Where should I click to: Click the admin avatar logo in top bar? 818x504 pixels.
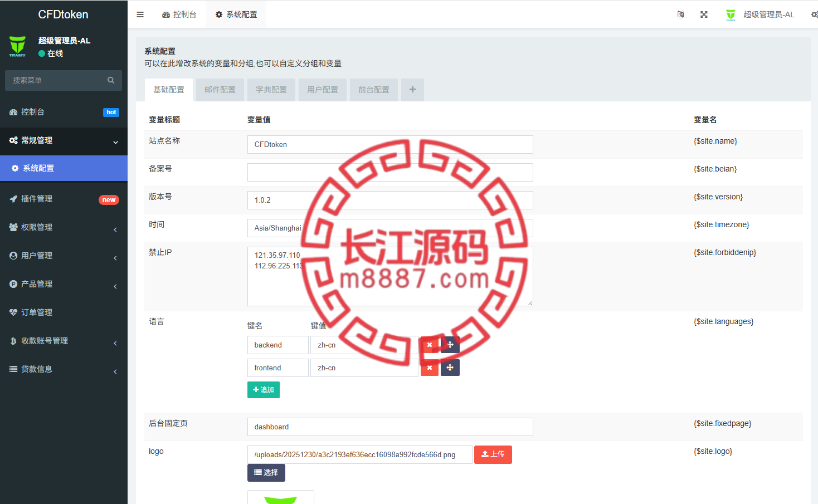pyautogui.click(x=731, y=14)
